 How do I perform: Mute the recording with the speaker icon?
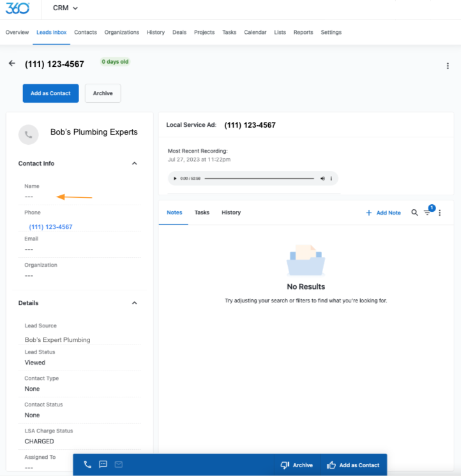[x=322, y=179]
